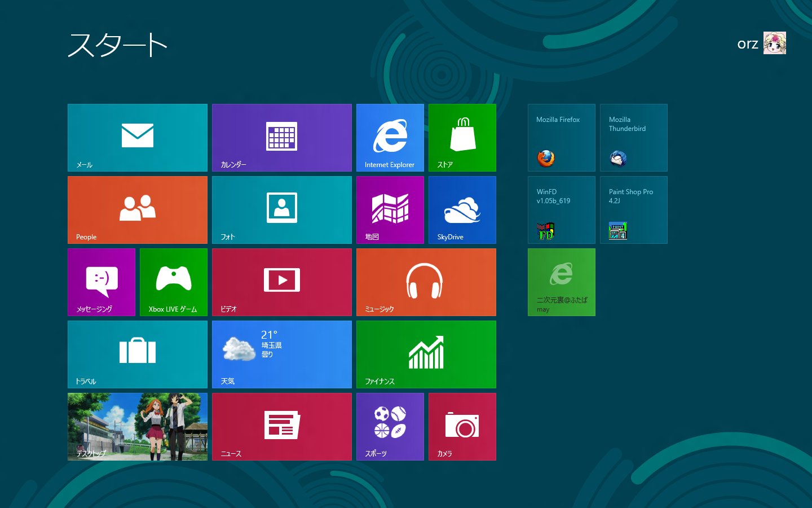Switch to Desktop via anime wallpaper tile

138,427
